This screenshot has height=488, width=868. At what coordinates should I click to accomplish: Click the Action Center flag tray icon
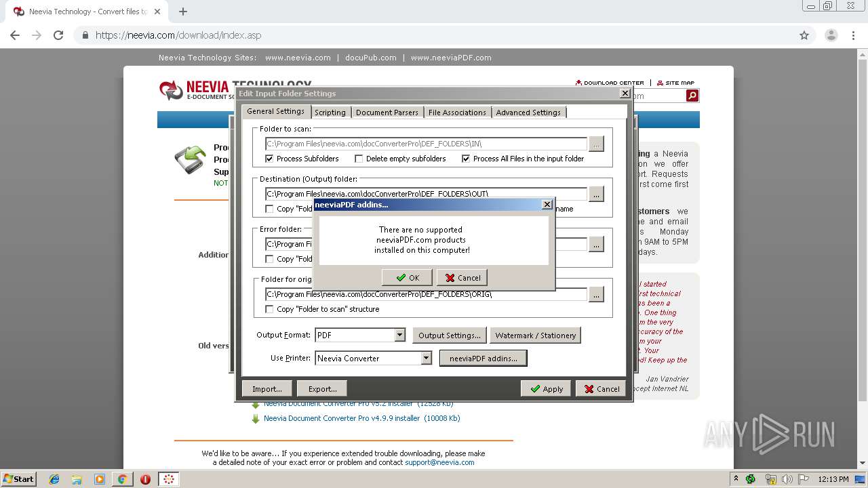click(804, 479)
